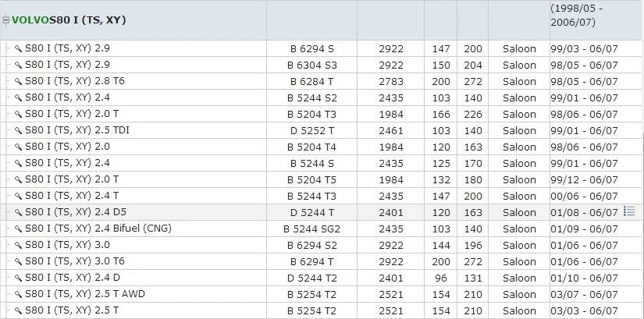644x319 pixels.
Task: Click magnifier icon for 2.4 B 5244 S2 row
Action: [x=18, y=98]
